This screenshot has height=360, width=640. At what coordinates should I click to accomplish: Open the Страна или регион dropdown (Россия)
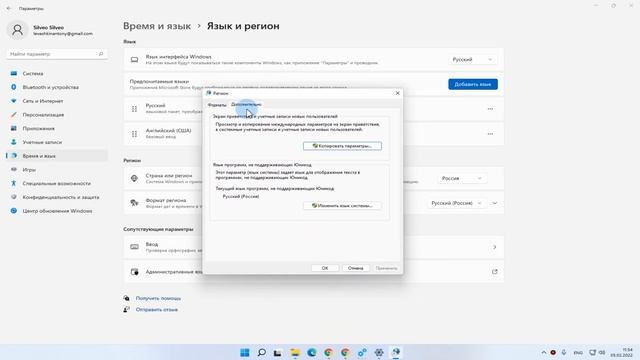(x=462, y=178)
